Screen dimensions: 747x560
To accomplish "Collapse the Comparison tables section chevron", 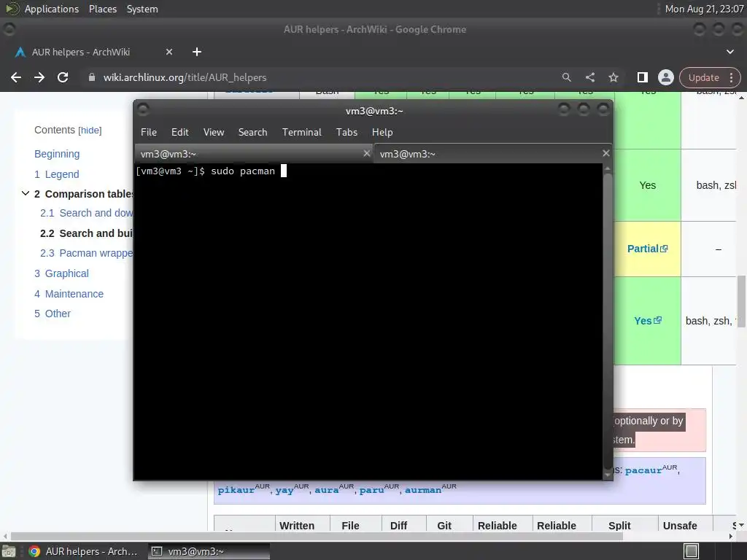I will pyautogui.click(x=26, y=193).
